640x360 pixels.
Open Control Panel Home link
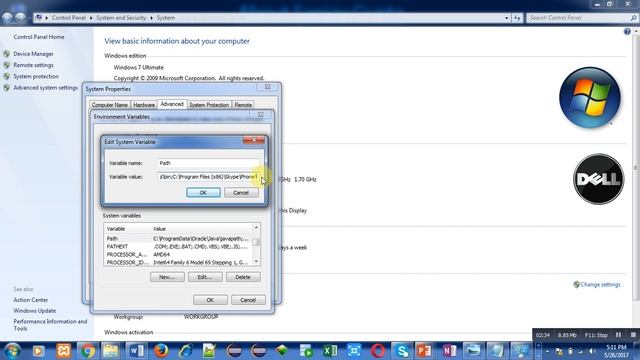coord(39,37)
